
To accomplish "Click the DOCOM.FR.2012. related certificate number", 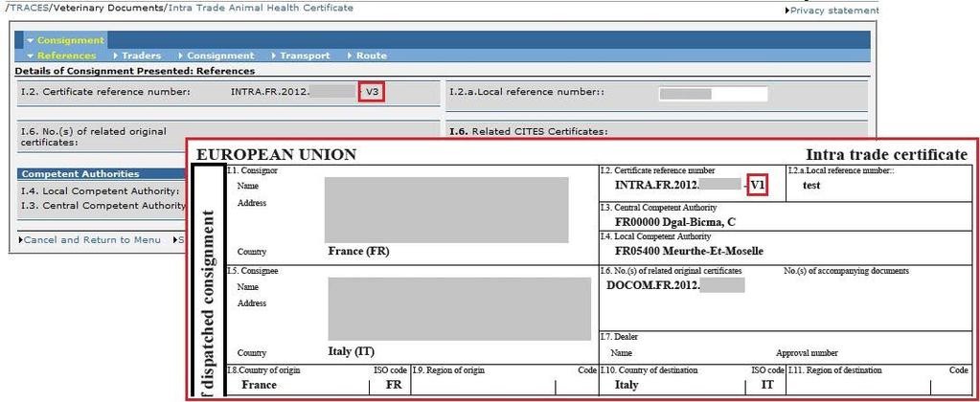I will click(651, 285).
